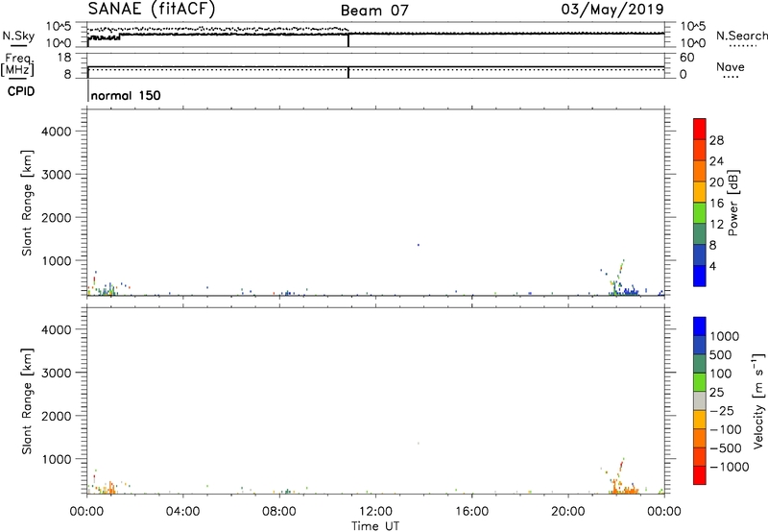Click the "Nave" legend label
Image resolution: width=768 pixels, height=532 pixels.
click(x=731, y=67)
